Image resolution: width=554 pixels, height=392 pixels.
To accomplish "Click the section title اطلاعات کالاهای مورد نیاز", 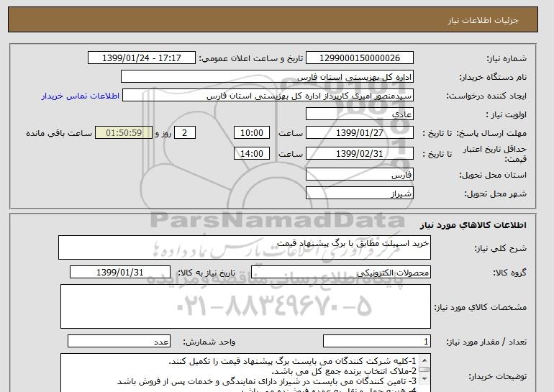I will 473,225.
